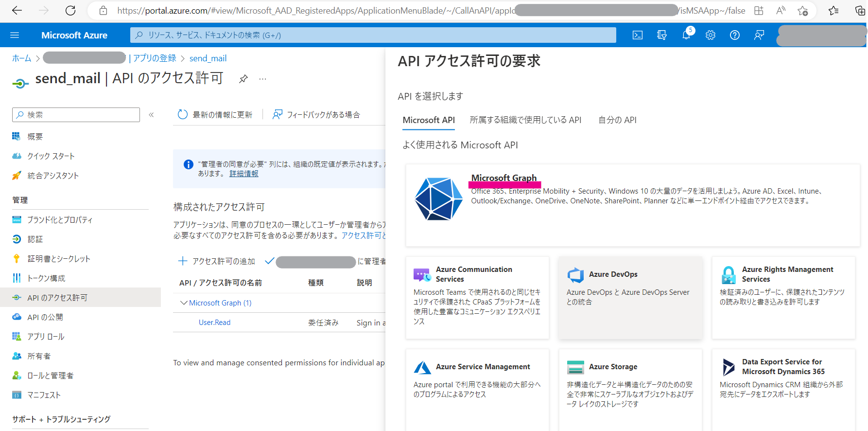
Task: Collapse the left menu with double chevron
Action: [x=151, y=115]
